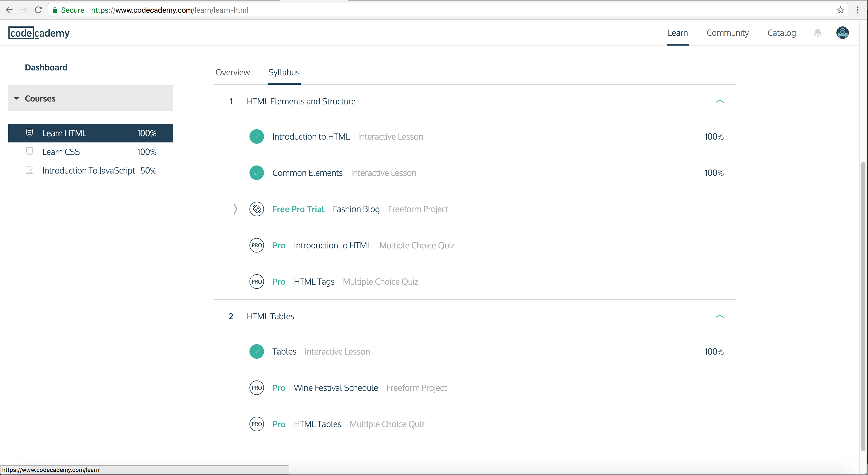Click PRO badge beside HTML Tags quiz
The image size is (868, 475).
257,282
